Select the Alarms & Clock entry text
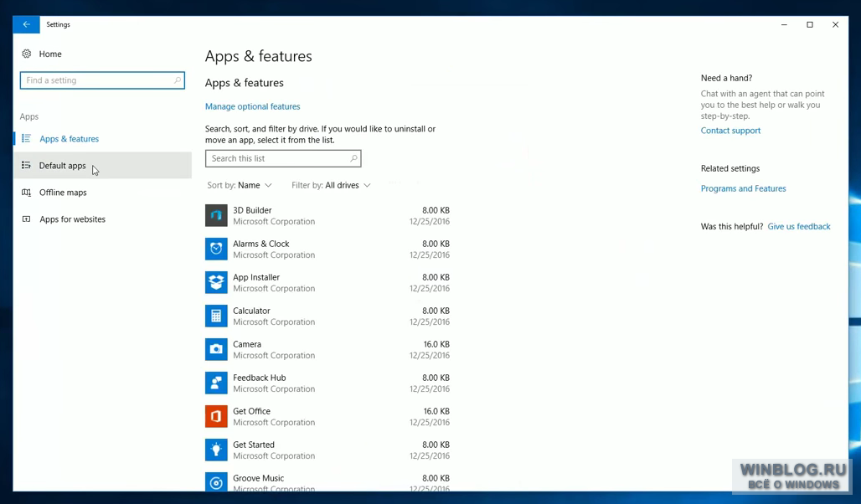The width and height of the screenshot is (861, 504). pyautogui.click(x=260, y=244)
